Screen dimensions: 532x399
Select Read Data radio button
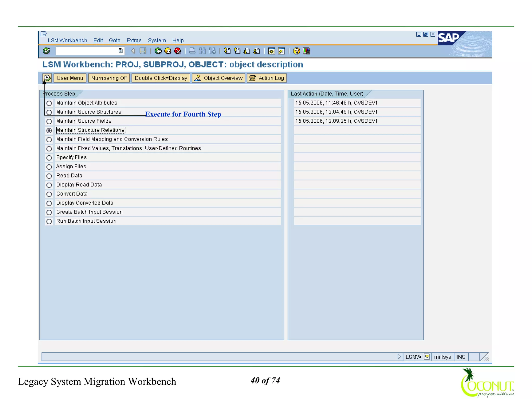point(49,176)
